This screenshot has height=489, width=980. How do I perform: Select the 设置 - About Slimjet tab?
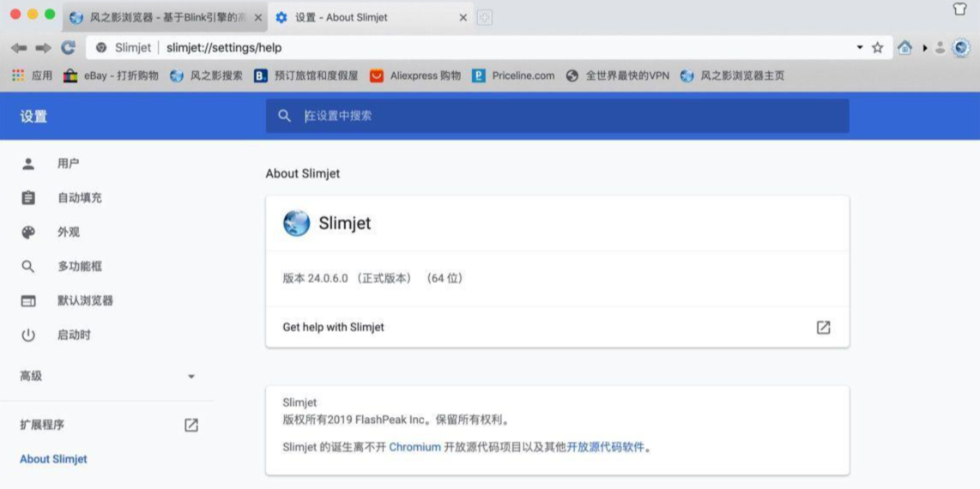(369, 18)
